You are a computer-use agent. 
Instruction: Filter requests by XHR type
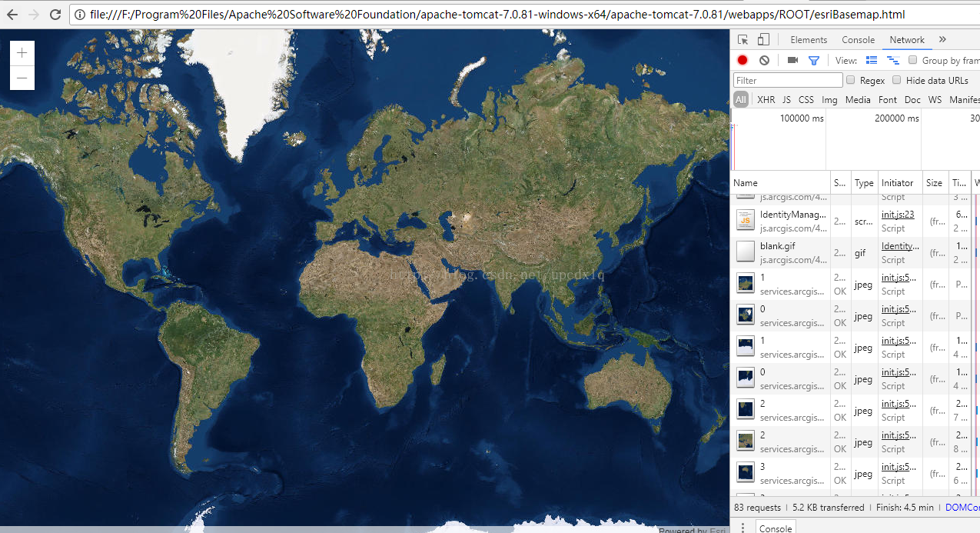click(x=766, y=99)
